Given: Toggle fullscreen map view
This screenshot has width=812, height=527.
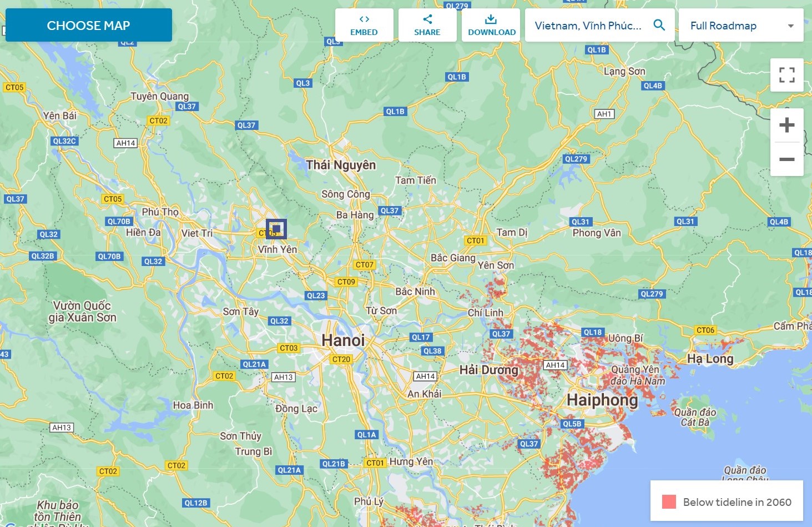Looking at the screenshot, I should [x=787, y=75].
